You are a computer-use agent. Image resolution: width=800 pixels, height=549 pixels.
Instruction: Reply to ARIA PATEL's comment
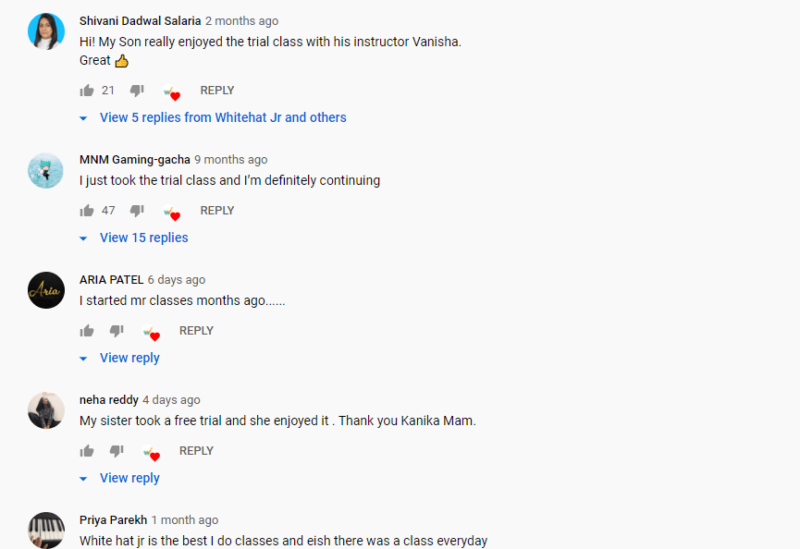196,331
